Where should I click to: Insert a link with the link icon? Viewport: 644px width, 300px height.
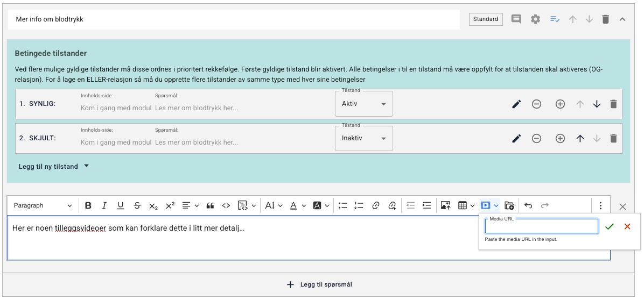click(375, 206)
